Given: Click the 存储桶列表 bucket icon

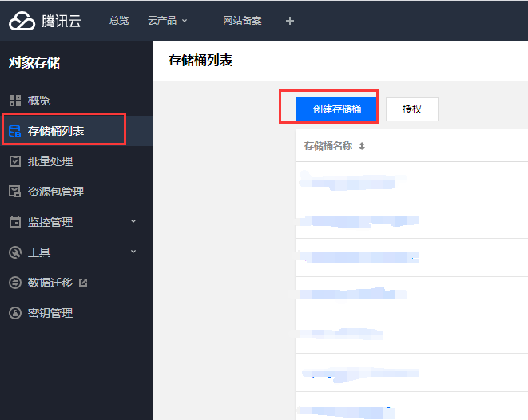Looking at the screenshot, I should coord(15,131).
